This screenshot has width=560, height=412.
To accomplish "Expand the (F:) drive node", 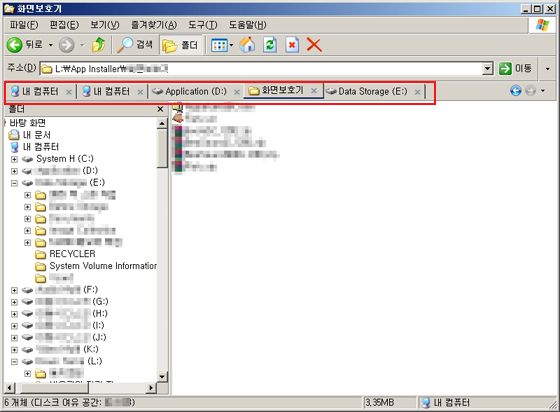I will [x=14, y=290].
